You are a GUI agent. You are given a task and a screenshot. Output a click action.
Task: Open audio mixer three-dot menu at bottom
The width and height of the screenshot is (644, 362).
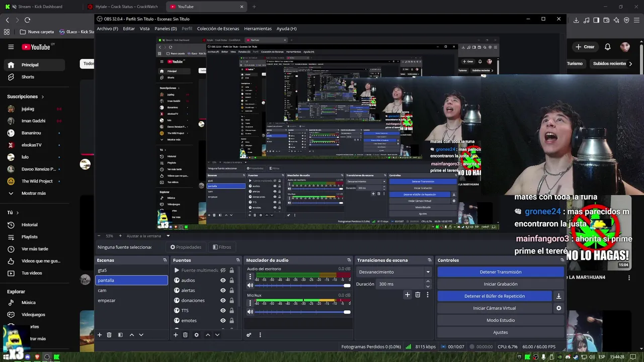pyautogui.click(x=260, y=335)
